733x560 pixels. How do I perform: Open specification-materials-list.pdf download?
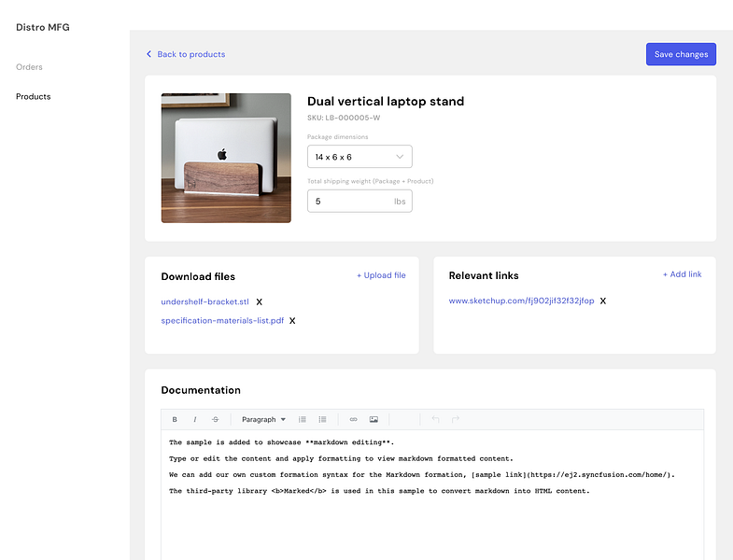tap(222, 321)
